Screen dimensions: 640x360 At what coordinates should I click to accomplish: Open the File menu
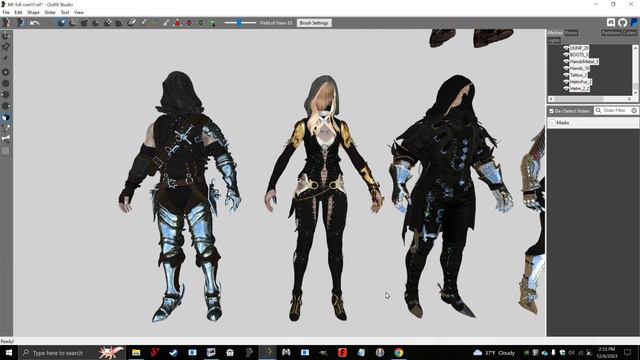coord(6,13)
